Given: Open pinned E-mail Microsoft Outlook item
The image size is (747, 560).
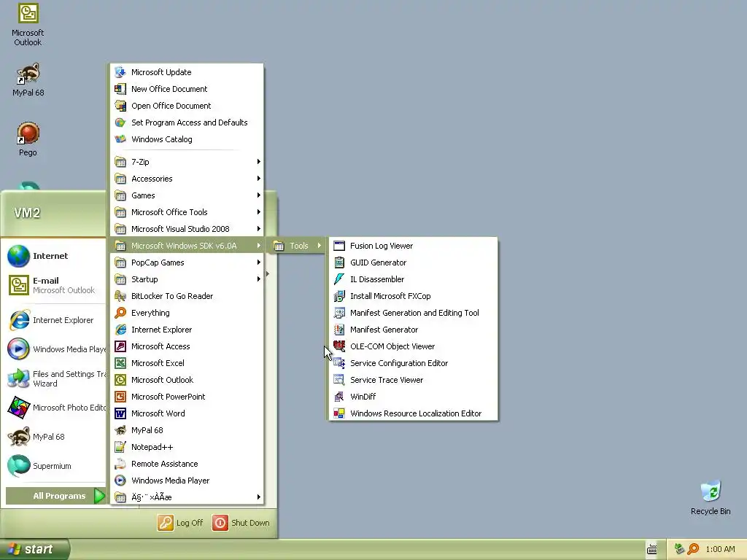Looking at the screenshot, I should point(55,285).
